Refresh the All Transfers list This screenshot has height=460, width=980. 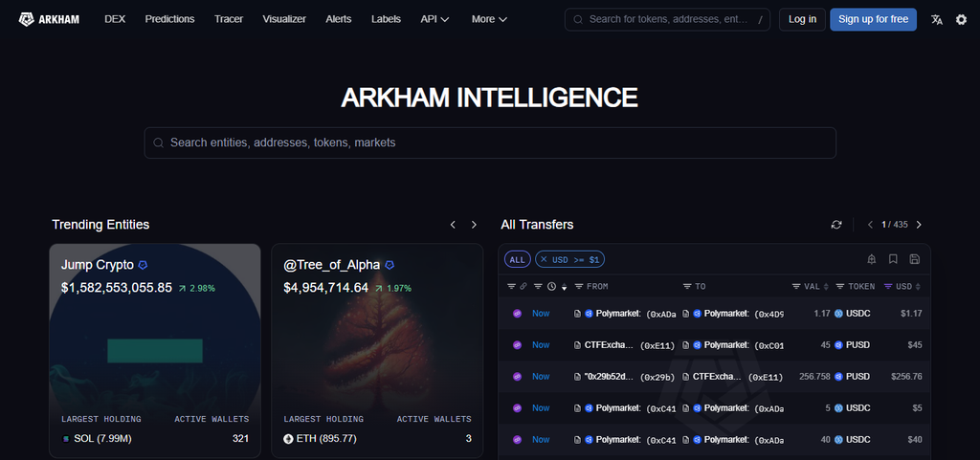(x=836, y=225)
